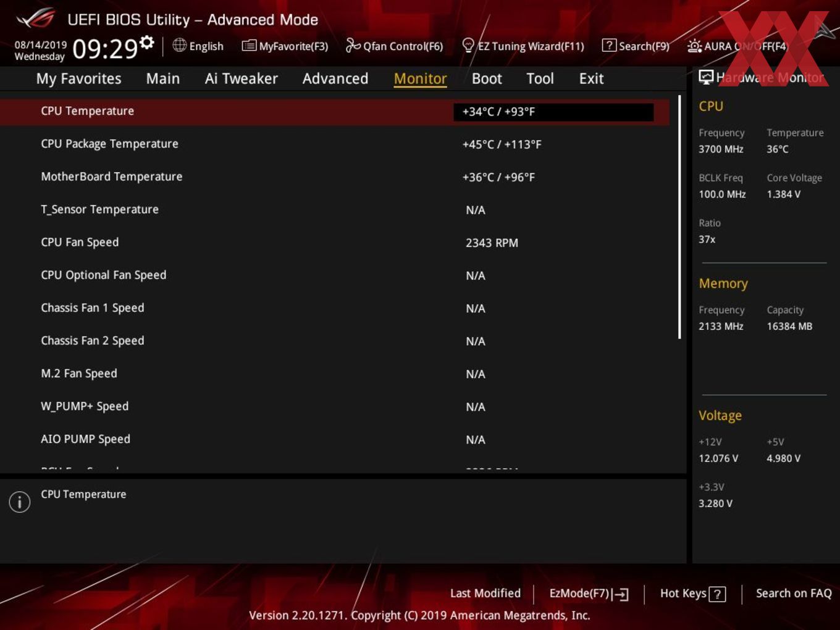Screen dimensions: 840x630
Task: Click the MyFavorite list icon
Action: (249, 46)
